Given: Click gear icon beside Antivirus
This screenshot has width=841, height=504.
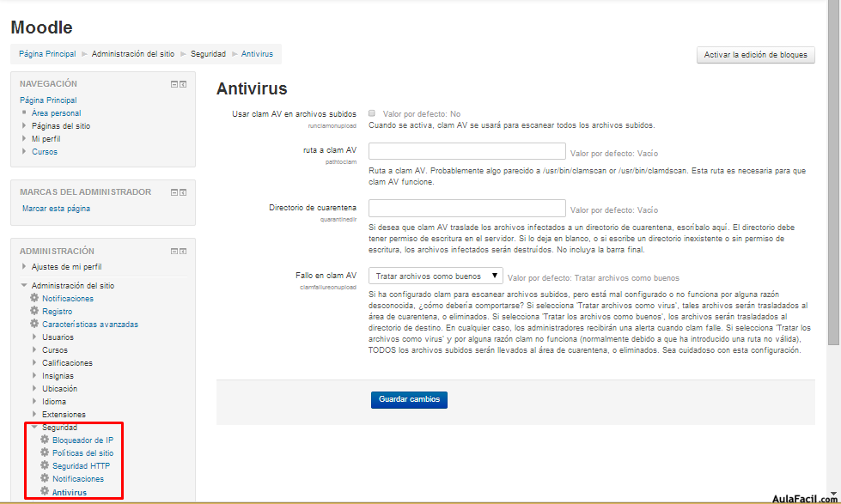Looking at the screenshot, I should [45, 490].
